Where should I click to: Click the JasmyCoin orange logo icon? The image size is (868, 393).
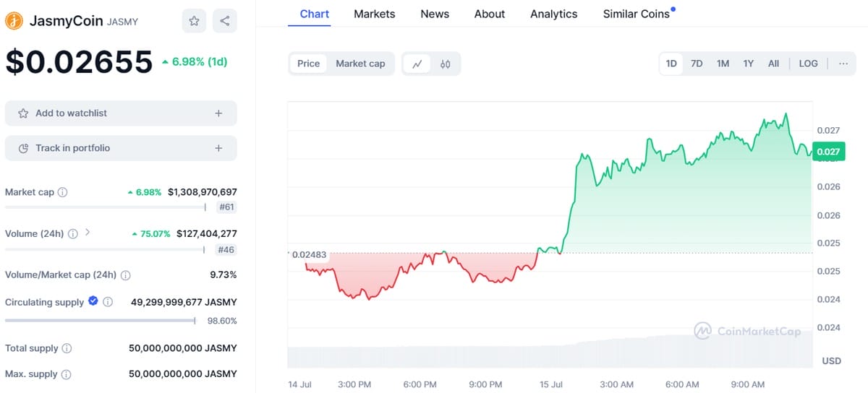14,21
